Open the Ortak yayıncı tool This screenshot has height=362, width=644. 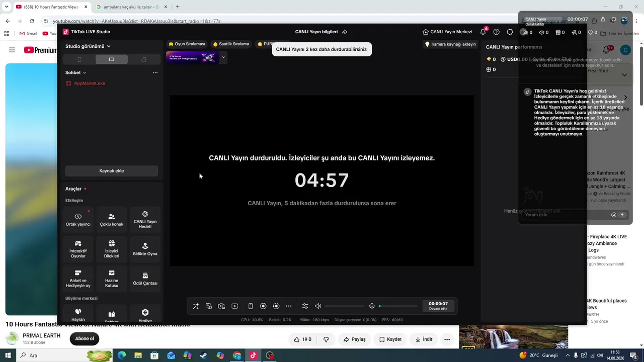coord(78,220)
